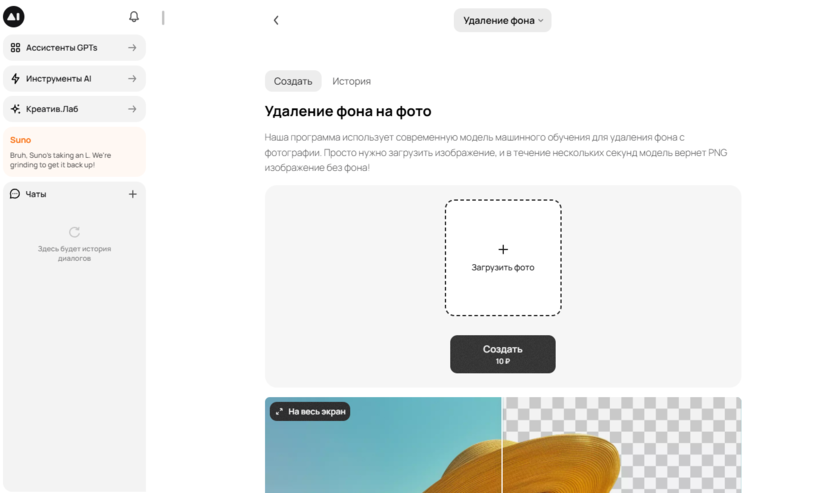The height and width of the screenshot is (493, 832).
Task: Open the Удаление фона dropdown
Action: (x=502, y=20)
